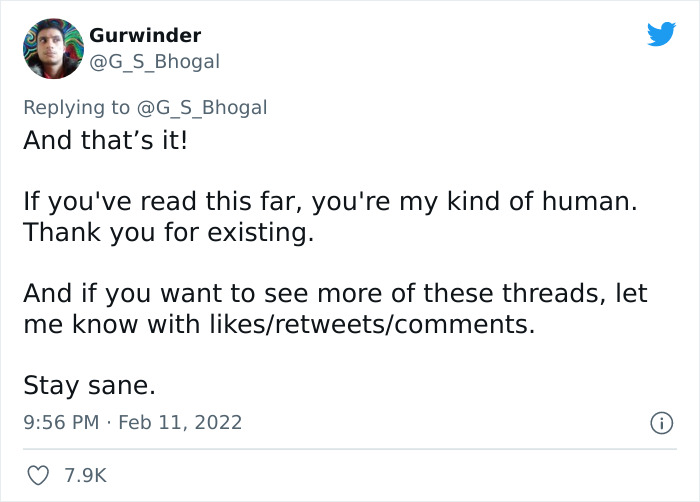
Task: Click the "likes/retweets/comments" text
Action: tap(371, 325)
